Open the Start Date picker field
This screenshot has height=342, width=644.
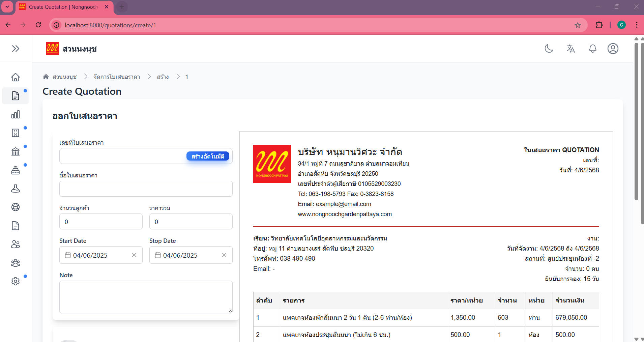101,255
